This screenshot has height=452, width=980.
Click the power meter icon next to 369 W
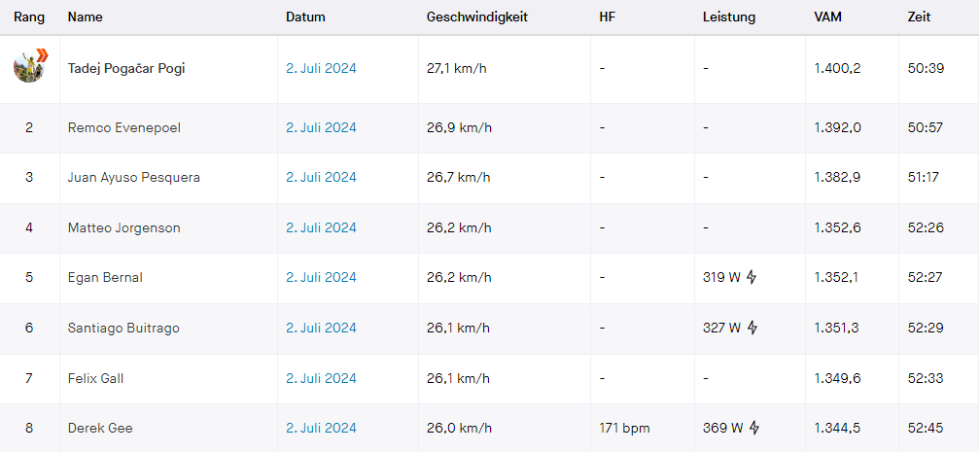[x=754, y=429]
